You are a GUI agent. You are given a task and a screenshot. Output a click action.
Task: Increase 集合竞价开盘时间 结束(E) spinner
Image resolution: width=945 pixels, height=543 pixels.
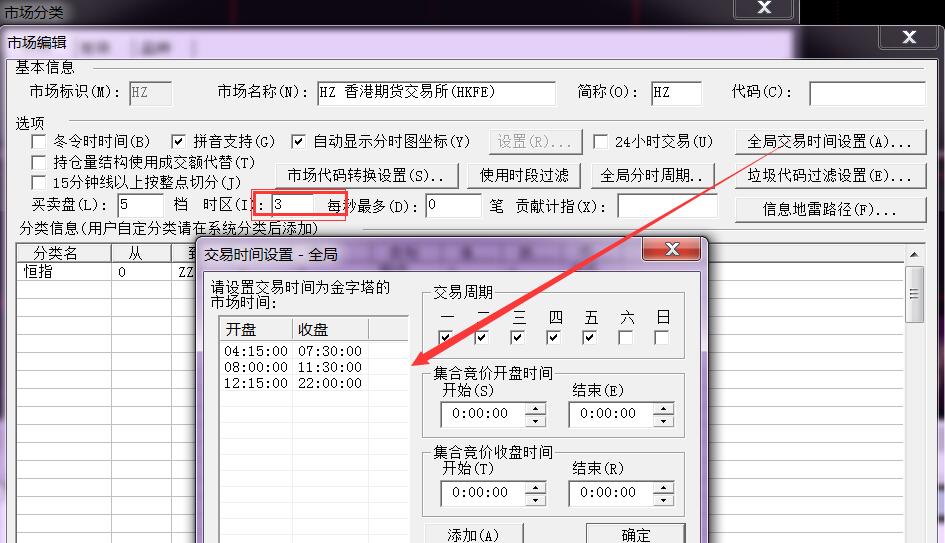click(663, 408)
